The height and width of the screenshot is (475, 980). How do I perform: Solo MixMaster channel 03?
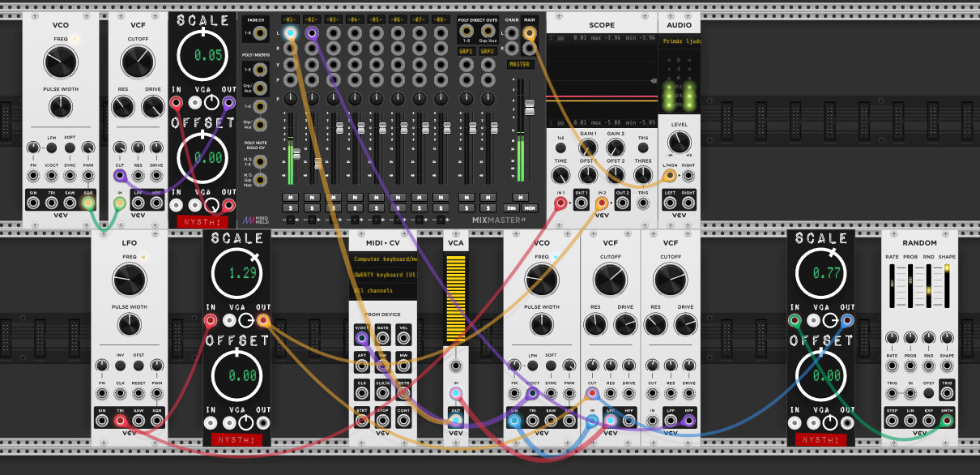coord(333,208)
